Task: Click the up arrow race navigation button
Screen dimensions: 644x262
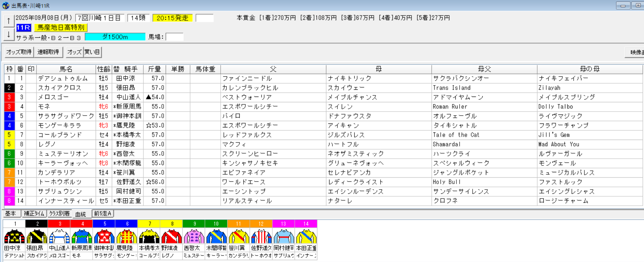Action: point(9,21)
